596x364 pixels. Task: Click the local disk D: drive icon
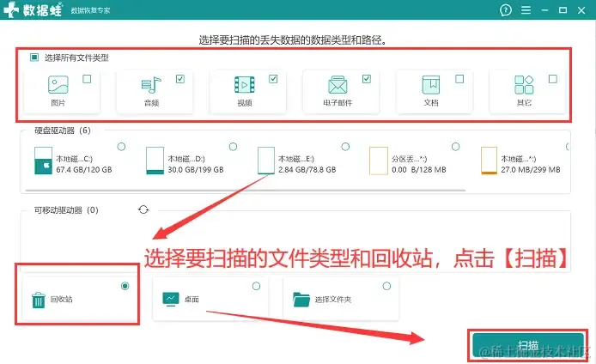pyautogui.click(x=155, y=161)
